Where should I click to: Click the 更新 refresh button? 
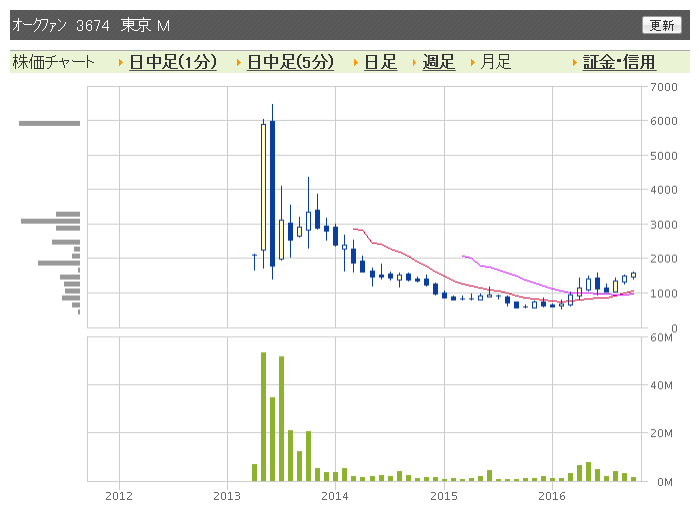click(x=662, y=25)
